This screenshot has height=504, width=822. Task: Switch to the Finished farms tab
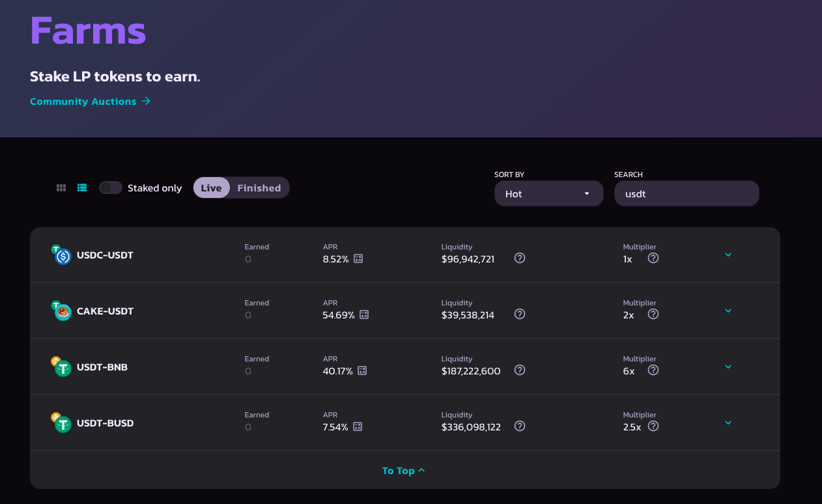coord(259,188)
